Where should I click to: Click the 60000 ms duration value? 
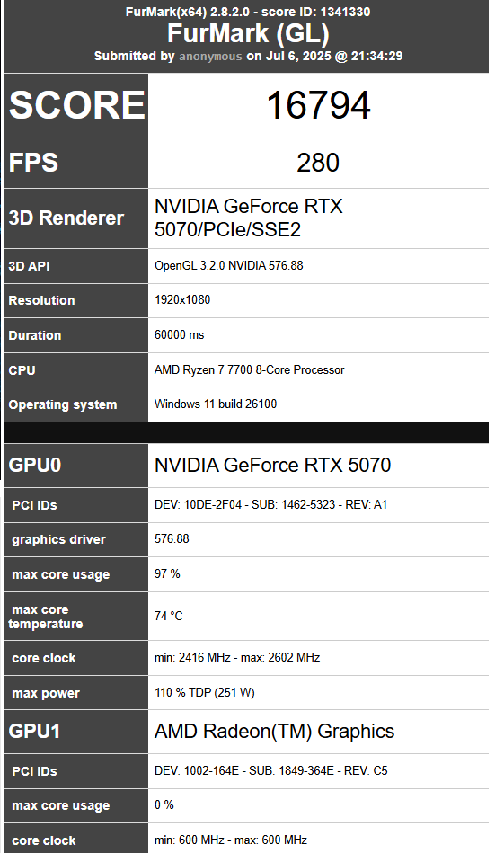(x=180, y=334)
